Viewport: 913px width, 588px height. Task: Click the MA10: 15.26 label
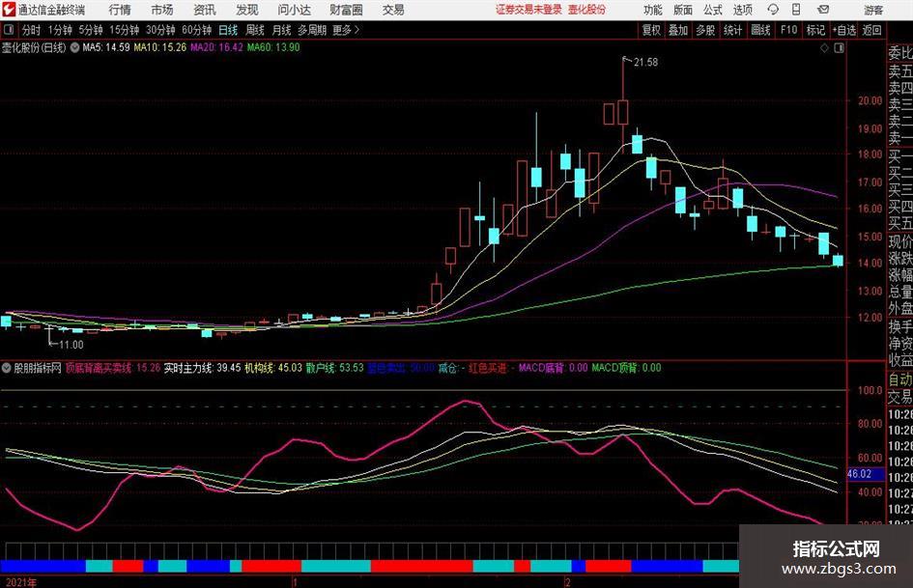click(x=160, y=47)
